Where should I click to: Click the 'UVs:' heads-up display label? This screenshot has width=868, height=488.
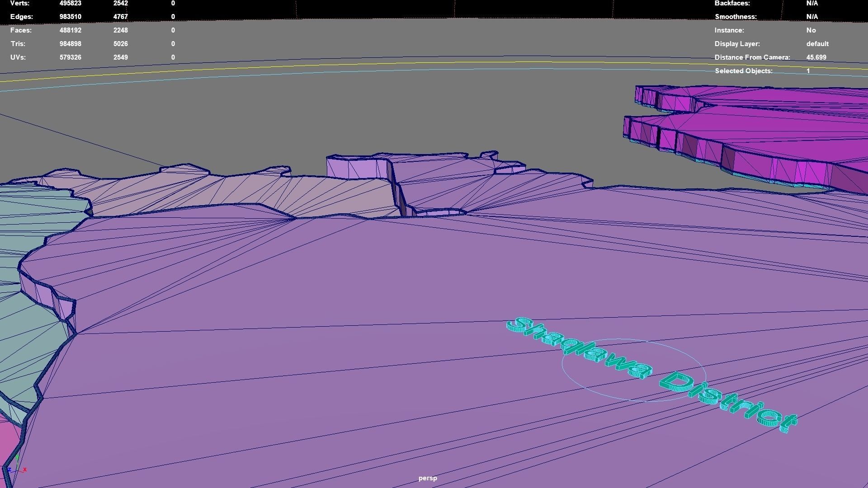(x=18, y=57)
